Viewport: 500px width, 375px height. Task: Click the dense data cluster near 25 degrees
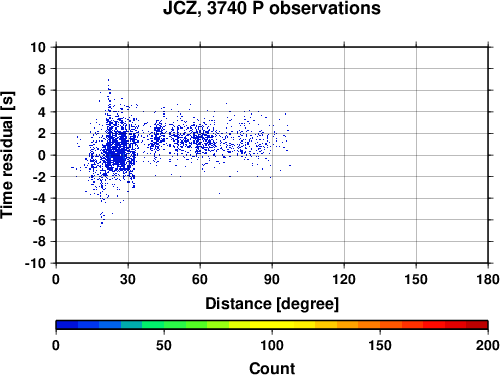click(x=118, y=147)
